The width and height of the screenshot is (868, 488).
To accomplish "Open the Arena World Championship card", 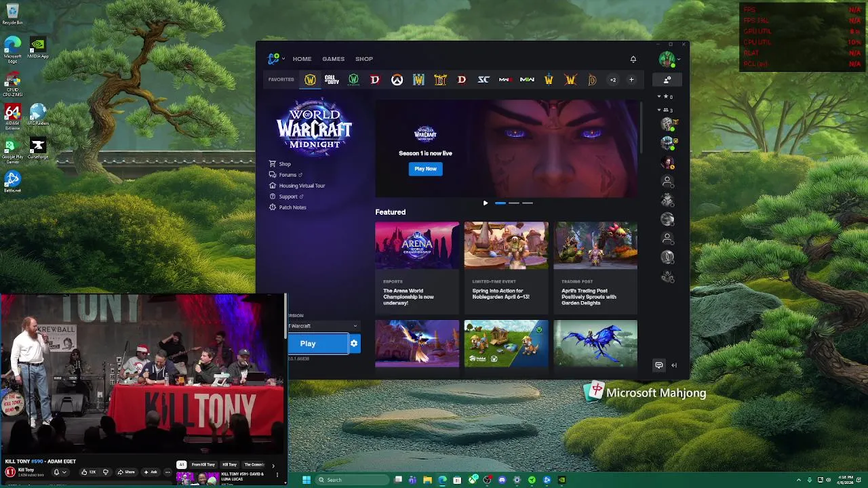I will point(417,267).
